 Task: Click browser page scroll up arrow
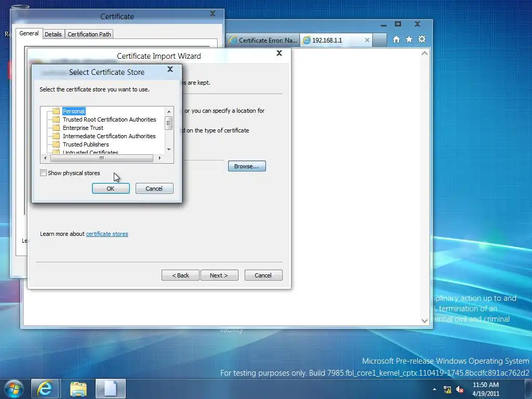pyautogui.click(x=424, y=54)
